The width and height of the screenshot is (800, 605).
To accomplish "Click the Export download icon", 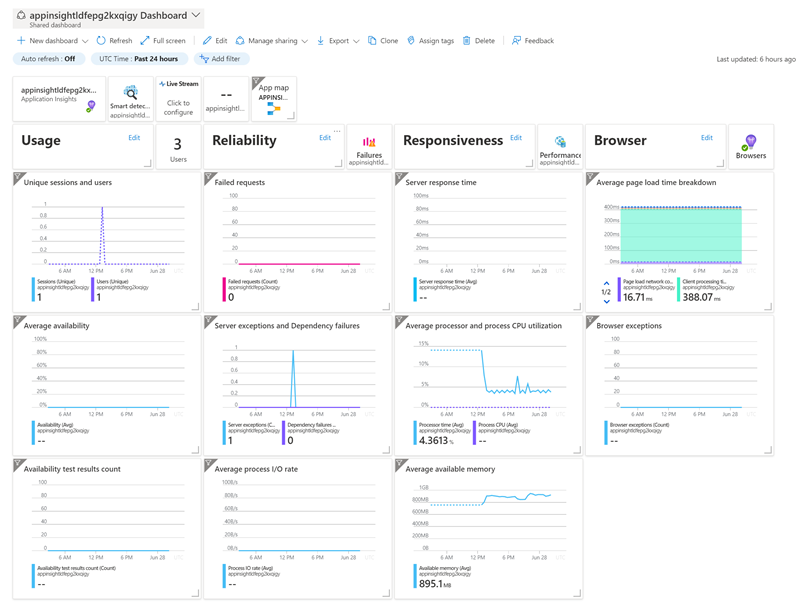I will point(320,40).
